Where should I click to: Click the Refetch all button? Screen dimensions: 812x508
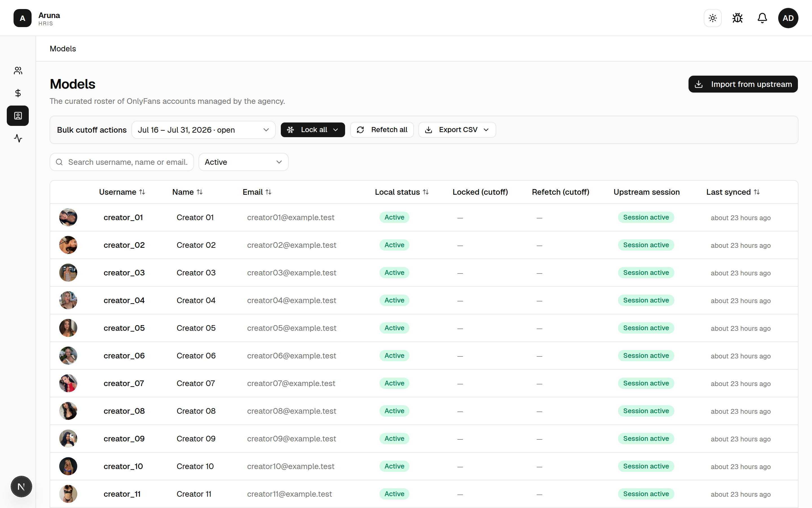(x=382, y=130)
